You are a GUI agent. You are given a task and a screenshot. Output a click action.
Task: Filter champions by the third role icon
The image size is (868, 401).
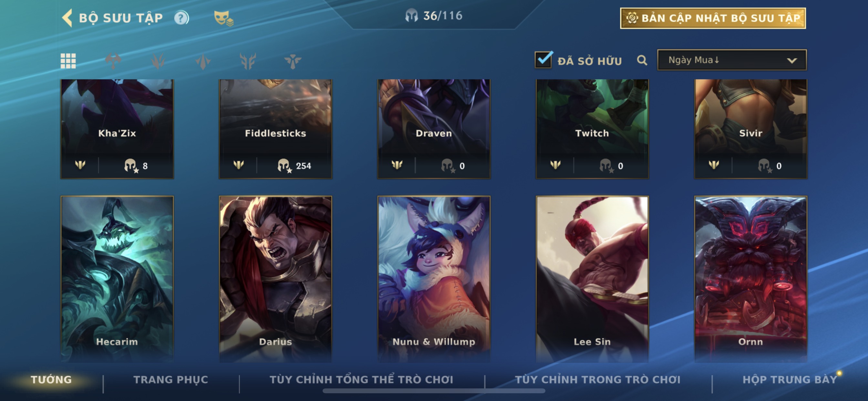coord(203,61)
